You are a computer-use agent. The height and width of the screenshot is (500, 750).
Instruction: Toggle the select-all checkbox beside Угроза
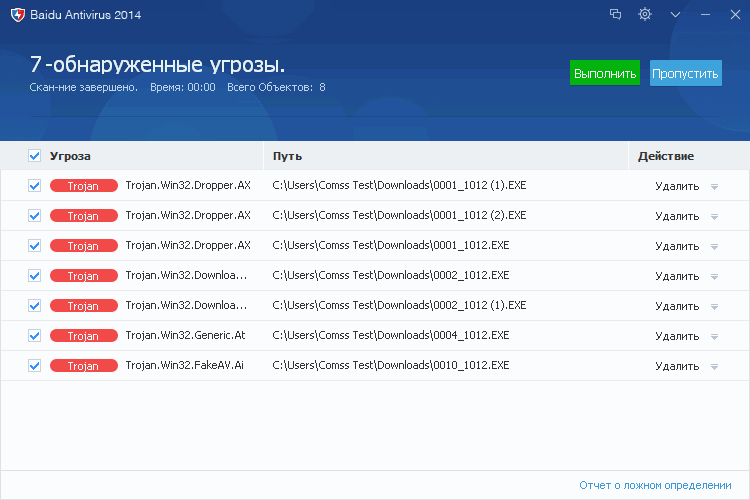point(34,156)
